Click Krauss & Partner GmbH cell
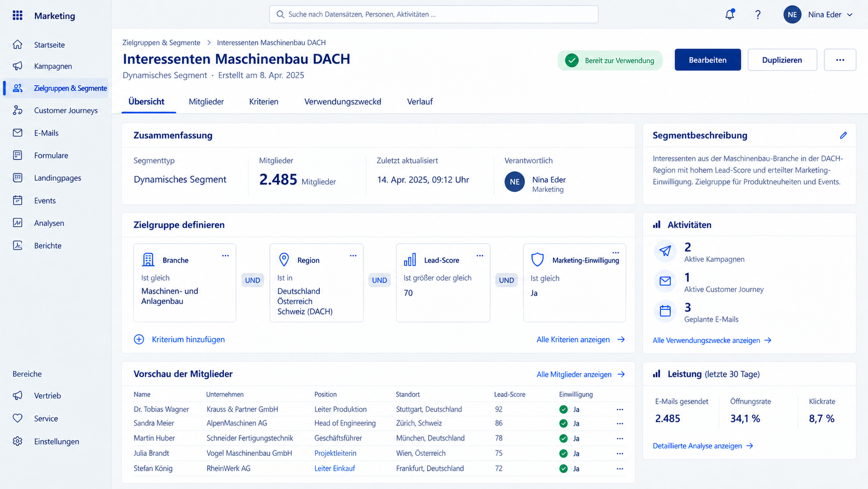The image size is (868, 489). [242, 409]
